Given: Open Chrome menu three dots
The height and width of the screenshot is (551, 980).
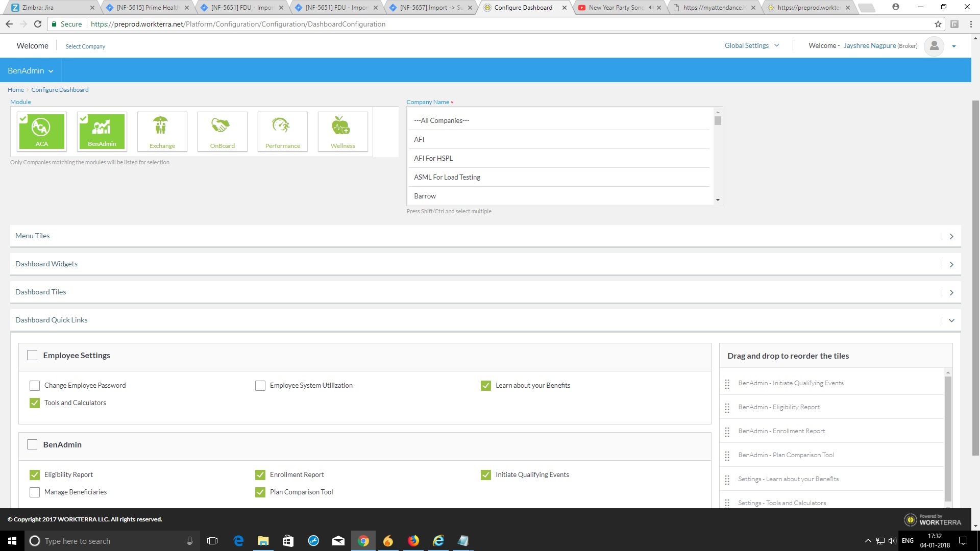Looking at the screenshot, I should (x=971, y=24).
